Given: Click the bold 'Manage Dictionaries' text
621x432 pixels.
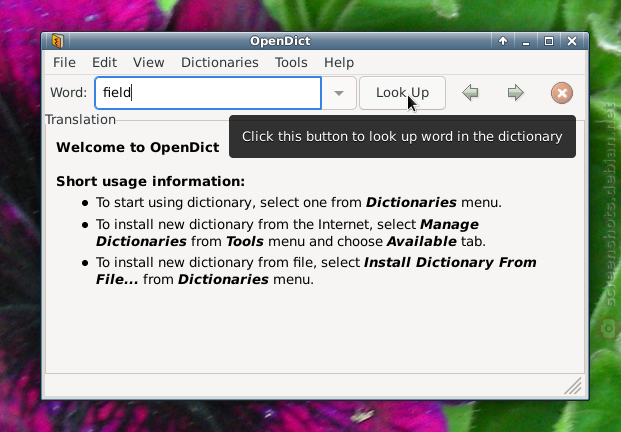Looking at the screenshot, I should [x=287, y=233].
